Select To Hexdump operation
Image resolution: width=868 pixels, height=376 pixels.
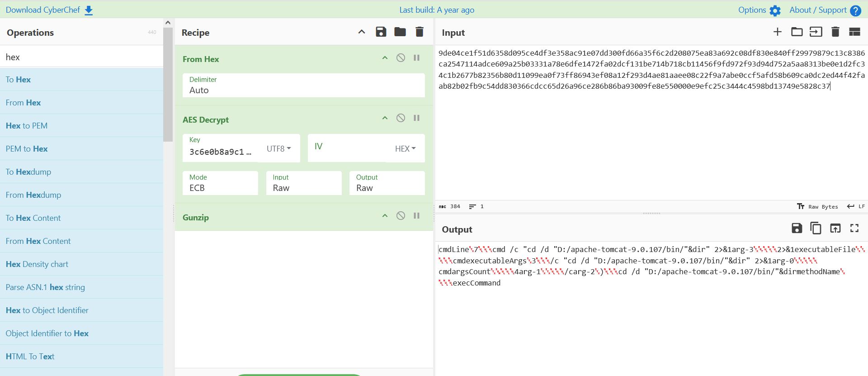[x=81, y=172]
